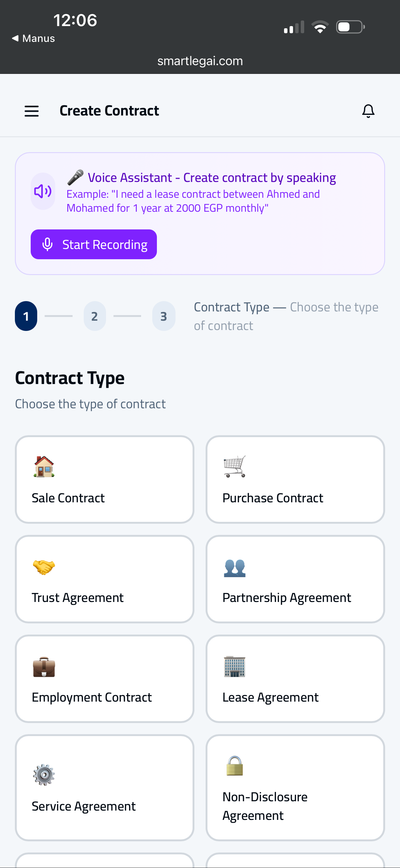Click the microphone icon in Start Recording

point(47,244)
